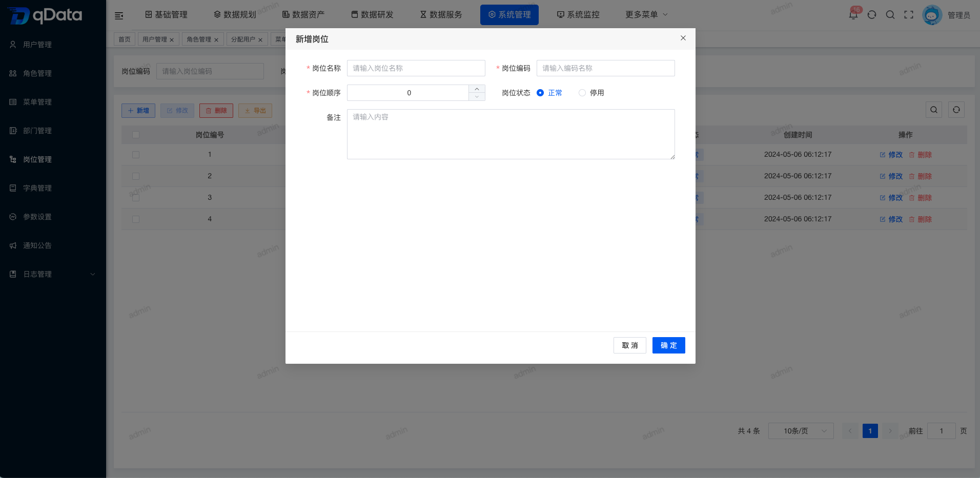Click the 删除 toolbar button

(x=216, y=111)
